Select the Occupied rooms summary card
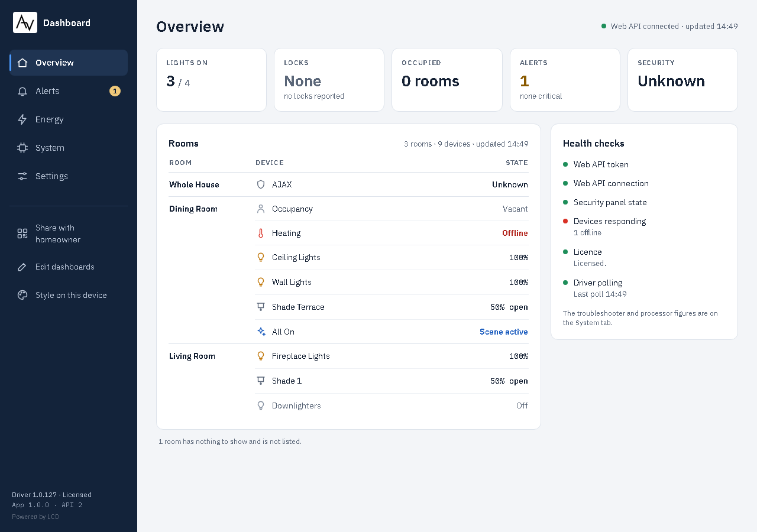This screenshot has height=532, width=757. coord(447,80)
